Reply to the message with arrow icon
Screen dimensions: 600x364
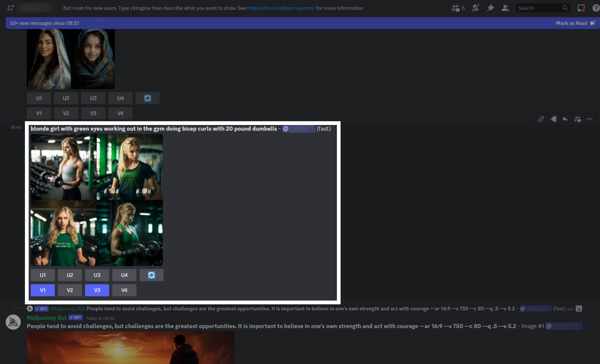pyautogui.click(x=565, y=119)
